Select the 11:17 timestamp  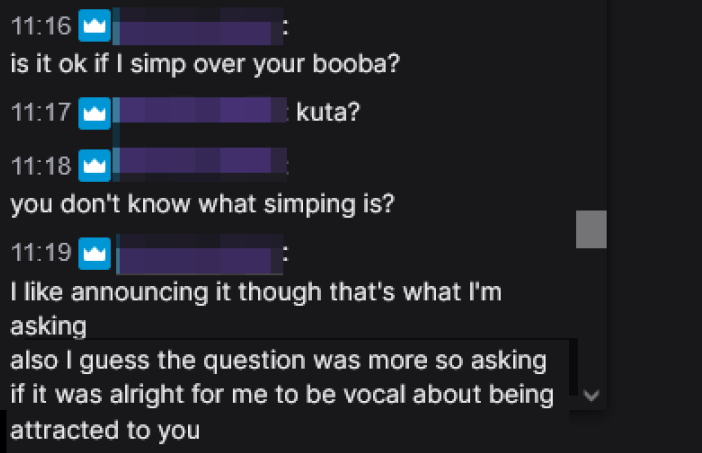coord(40,113)
